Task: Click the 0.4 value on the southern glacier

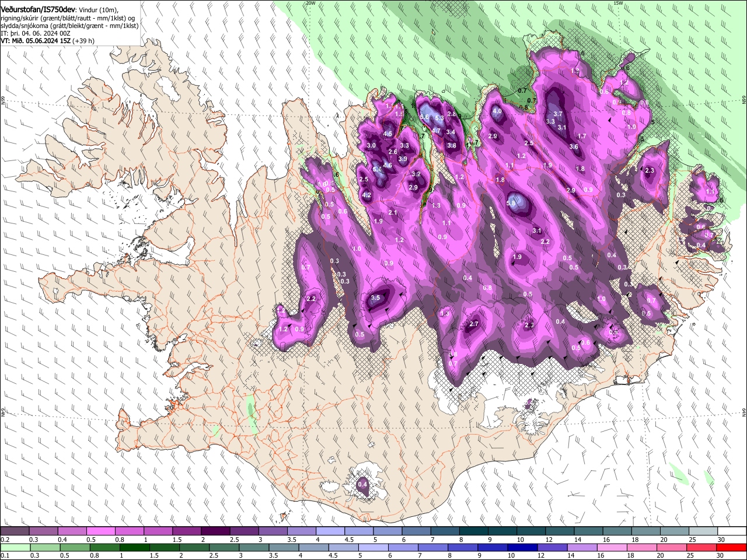Action: 362,484
